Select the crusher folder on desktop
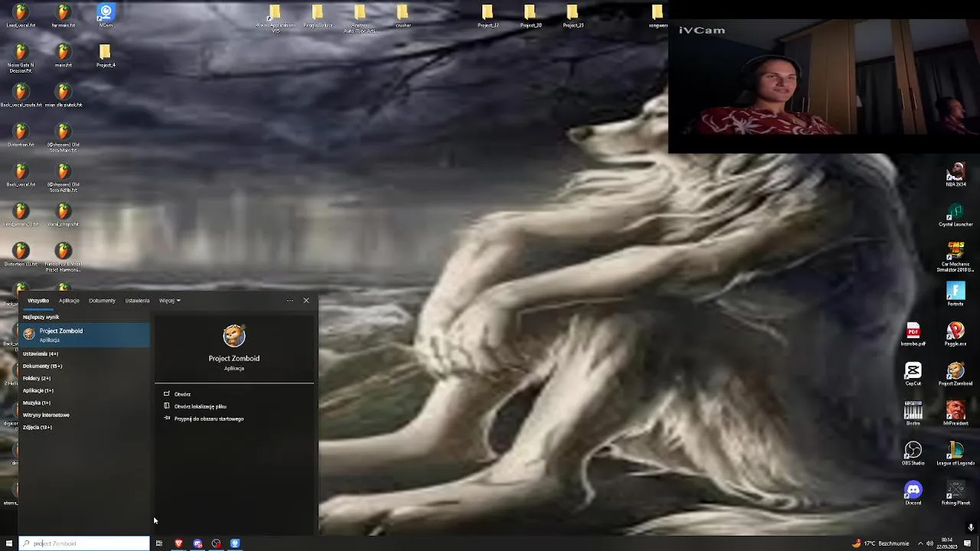Screen dimensions: 980x551 403,15
